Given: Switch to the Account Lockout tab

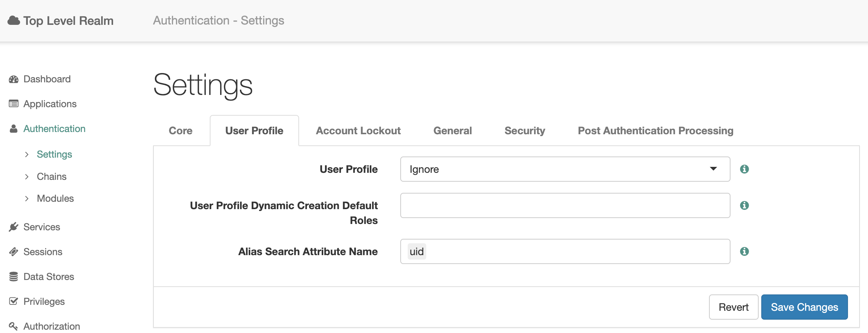Looking at the screenshot, I should [x=358, y=131].
